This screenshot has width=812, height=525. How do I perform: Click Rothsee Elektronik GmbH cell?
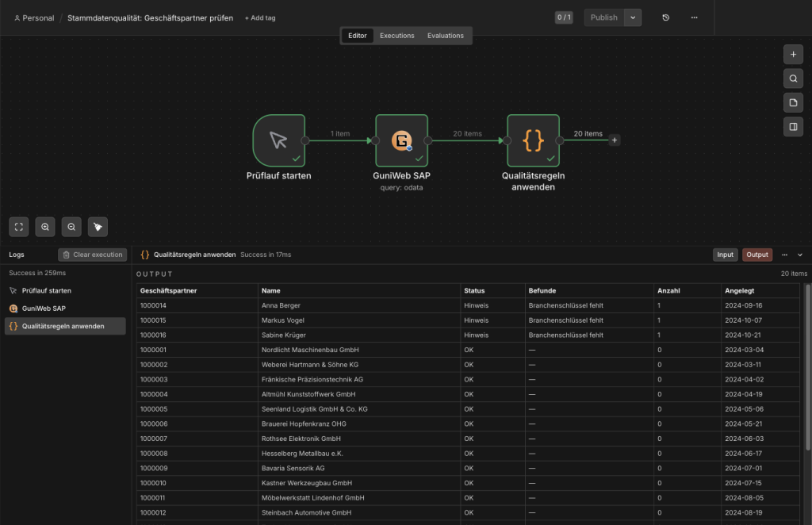[x=359, y=439]
